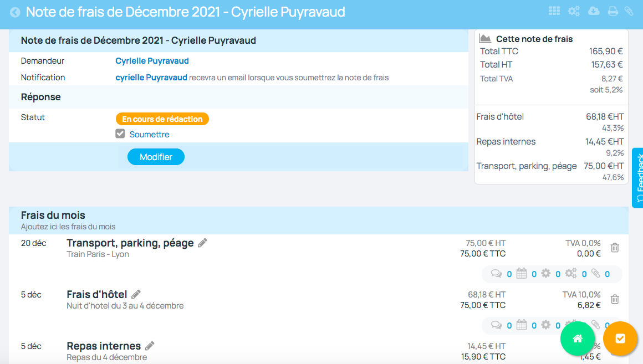Delete the Train Paris - Lyon expense

click(615, 248)
